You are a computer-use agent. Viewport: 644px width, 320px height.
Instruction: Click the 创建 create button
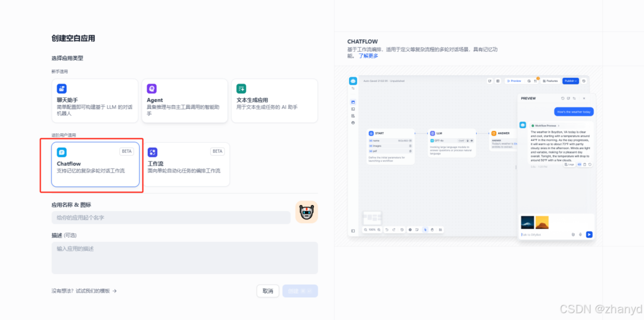click(299, 291)
